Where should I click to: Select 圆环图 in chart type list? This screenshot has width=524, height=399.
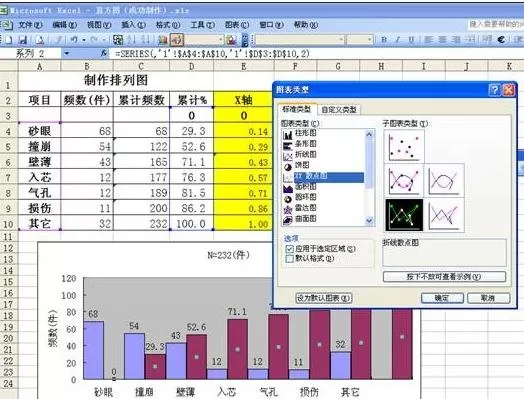[305, 197]
